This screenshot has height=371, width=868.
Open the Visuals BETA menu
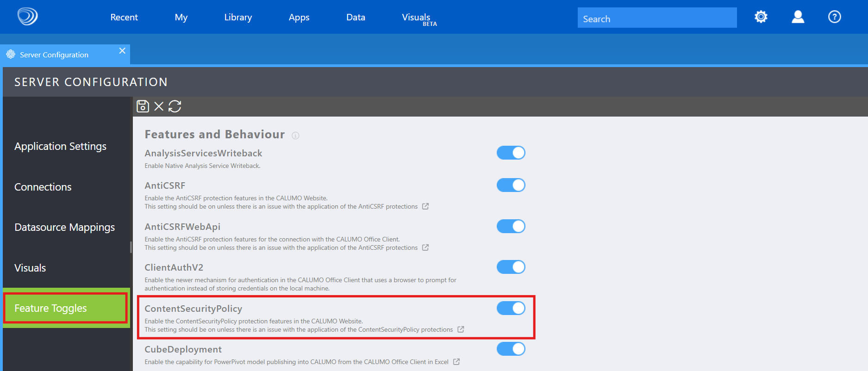(x=419, y=19)
